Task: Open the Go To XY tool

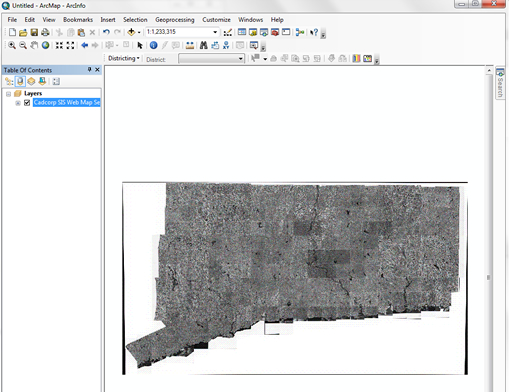Action: tap(226, 45)
